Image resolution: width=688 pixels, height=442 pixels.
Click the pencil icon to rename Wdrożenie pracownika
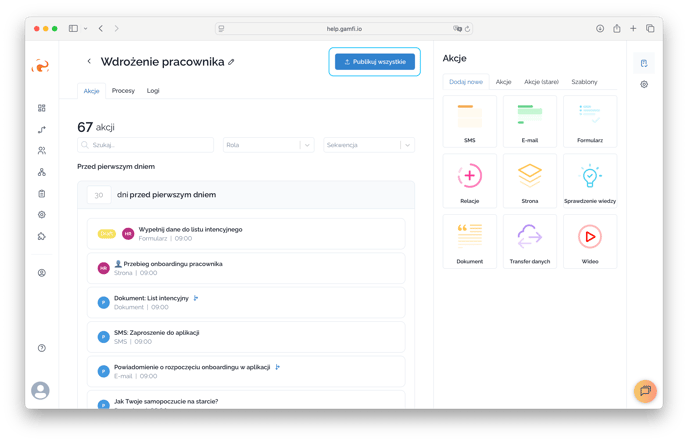(231, 62)
